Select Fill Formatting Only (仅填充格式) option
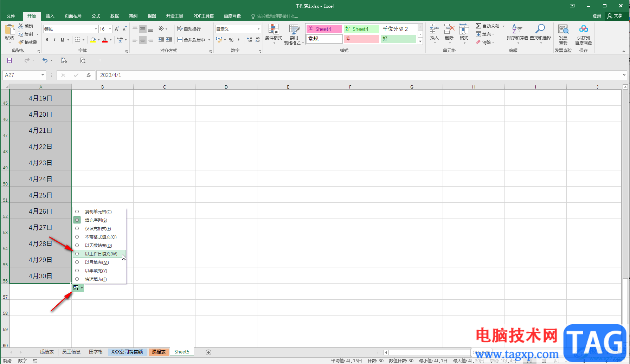This screenshot has width=630, height=364. click(x=99, y=228)
